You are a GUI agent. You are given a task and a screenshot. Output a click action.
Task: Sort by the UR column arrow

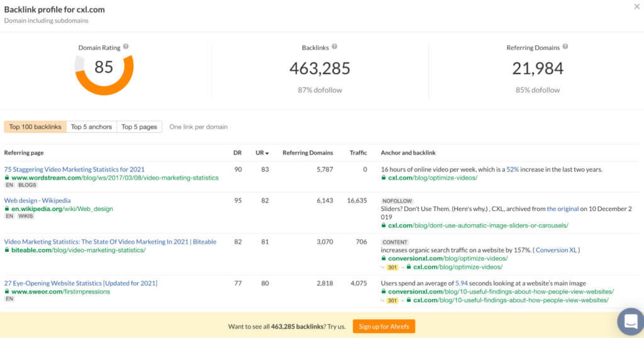click(267, 153)
